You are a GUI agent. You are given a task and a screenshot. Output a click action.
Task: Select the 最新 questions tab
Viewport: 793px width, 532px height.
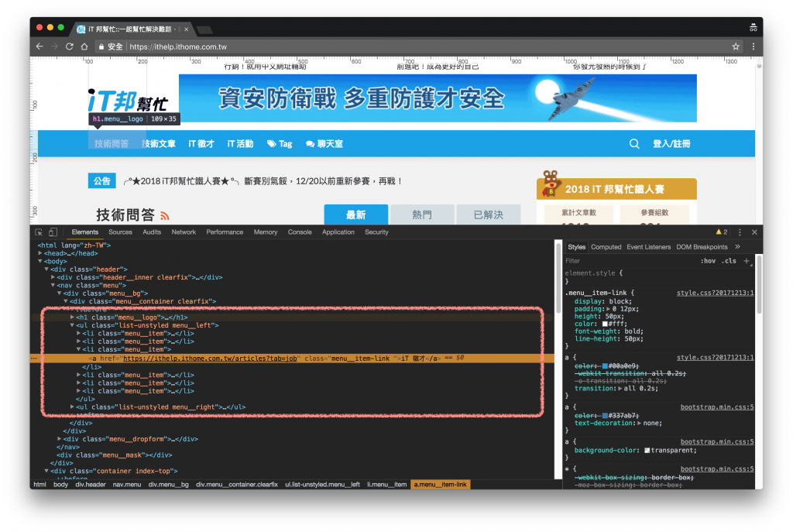(x=356, y=215)
